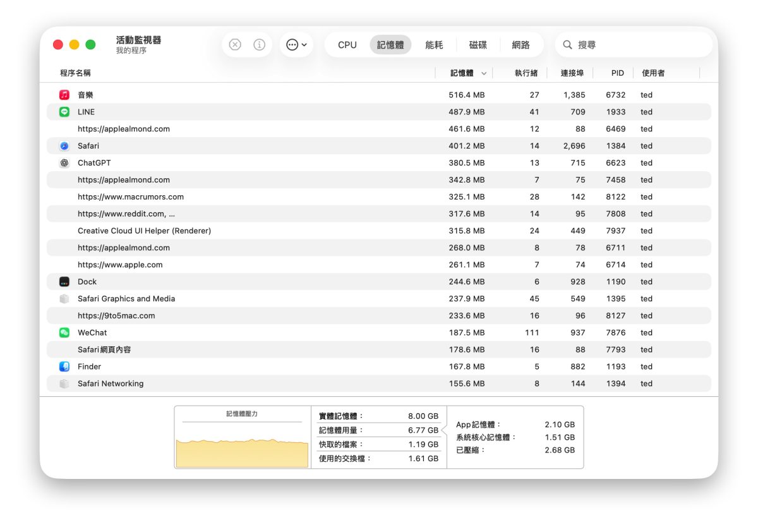Select Creative Cloud UI Helper (Renderer) process

(x=145, y=231)
